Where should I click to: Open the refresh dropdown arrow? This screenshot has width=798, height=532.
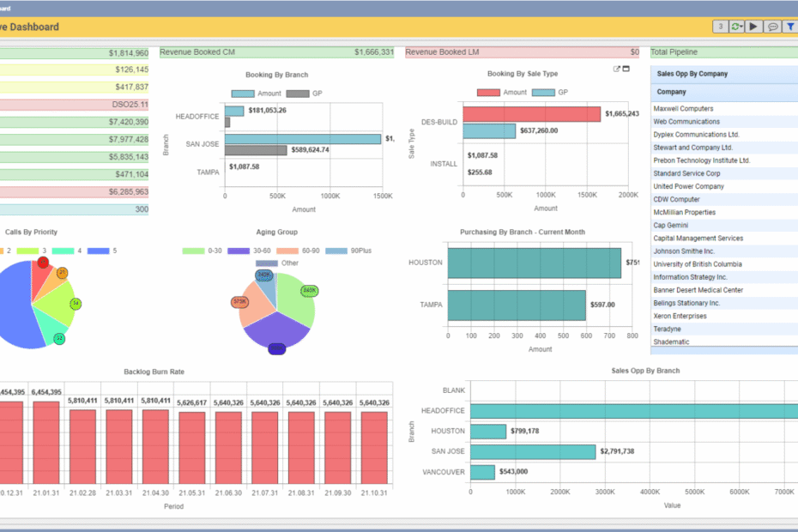coord(743,27)
